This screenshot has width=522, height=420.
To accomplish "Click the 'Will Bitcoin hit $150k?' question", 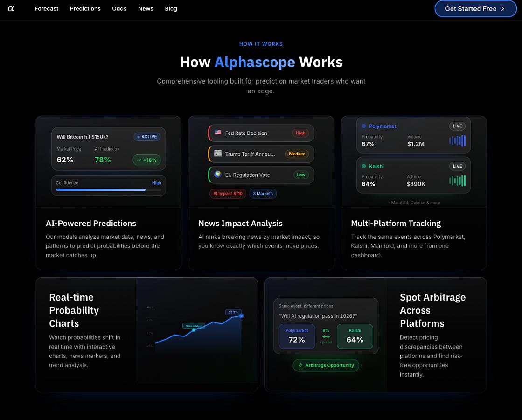I will tap(83, 137).
